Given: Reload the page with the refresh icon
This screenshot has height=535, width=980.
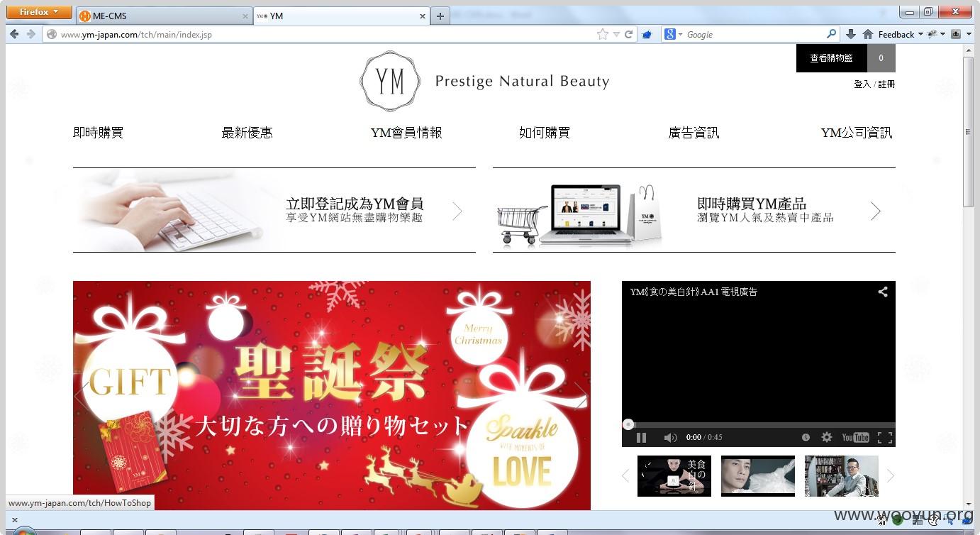Looking at the screenshot, I should (x=628, y=34).
